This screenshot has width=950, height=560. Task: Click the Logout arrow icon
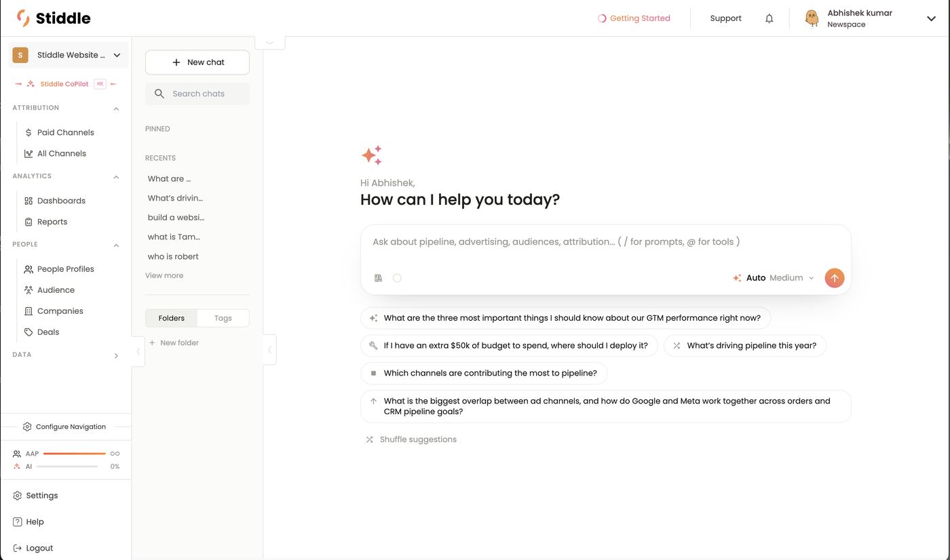click(x=18, y=548)
